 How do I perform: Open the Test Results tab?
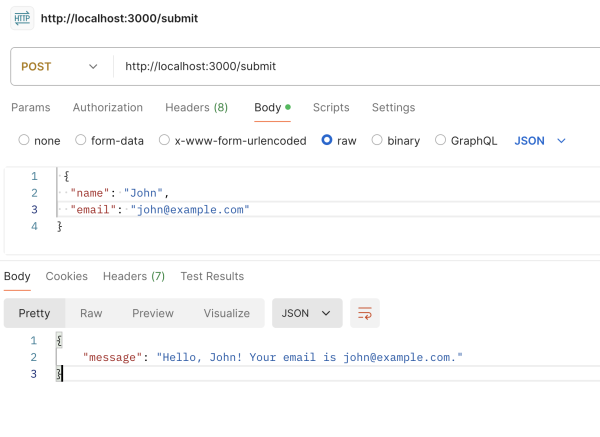[212, 276]
